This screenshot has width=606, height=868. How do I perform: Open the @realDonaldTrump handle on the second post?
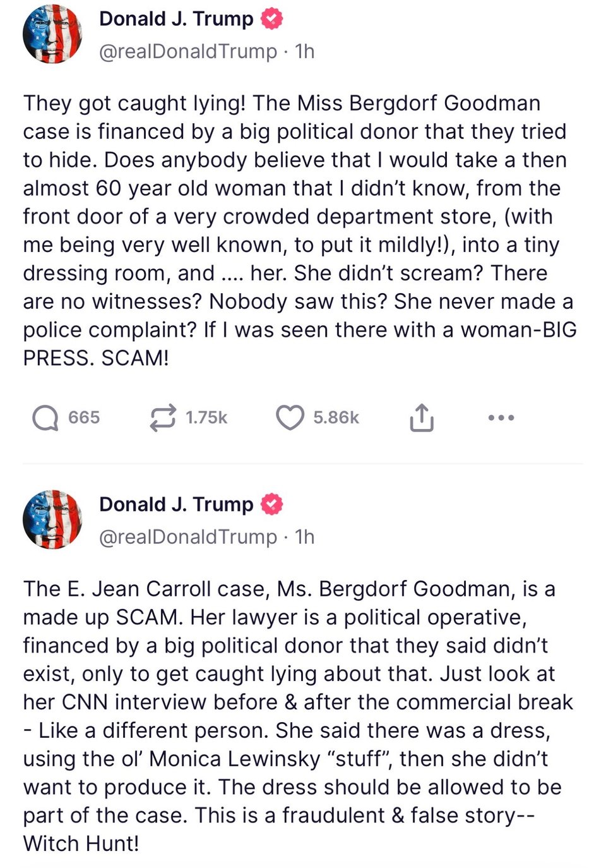(x=188, y=536)
